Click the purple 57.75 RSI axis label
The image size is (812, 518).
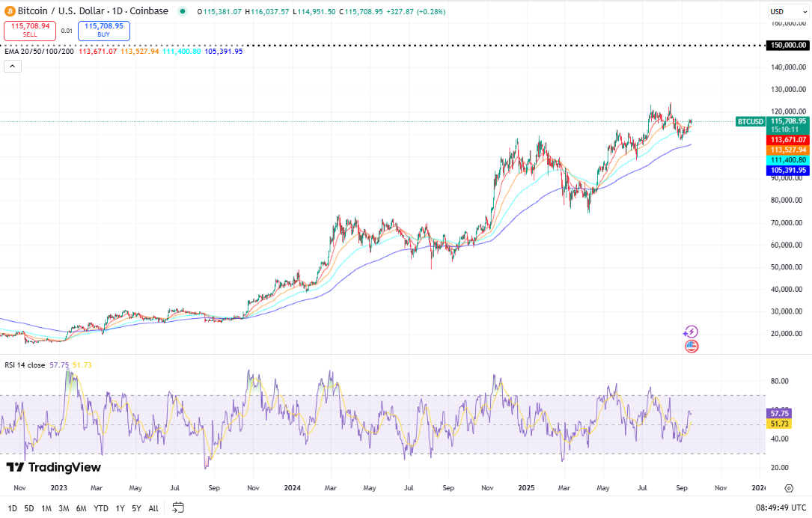[x=779, y=413]
